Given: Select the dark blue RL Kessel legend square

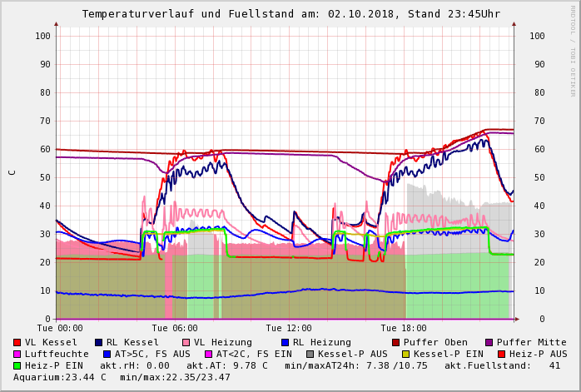Looking at the screenshot, I should tap(99, 342).
